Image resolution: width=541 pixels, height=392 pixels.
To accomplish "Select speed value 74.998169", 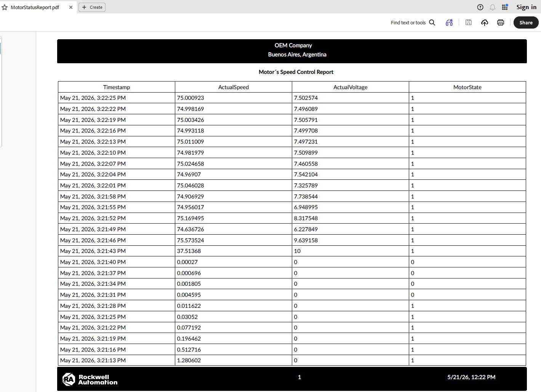I will click(190, 109).
